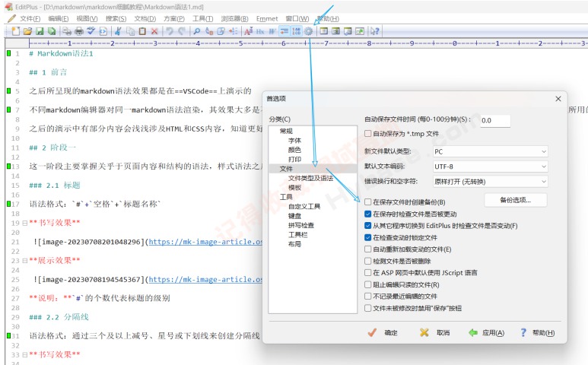
Task: Click the Cut scissors icon
Action: [x=118, y=31]
